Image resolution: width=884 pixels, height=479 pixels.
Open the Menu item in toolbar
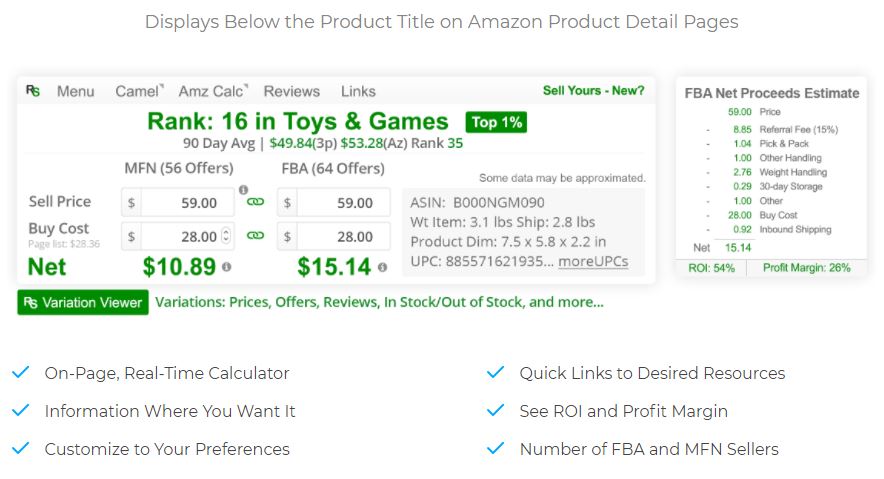76,91
